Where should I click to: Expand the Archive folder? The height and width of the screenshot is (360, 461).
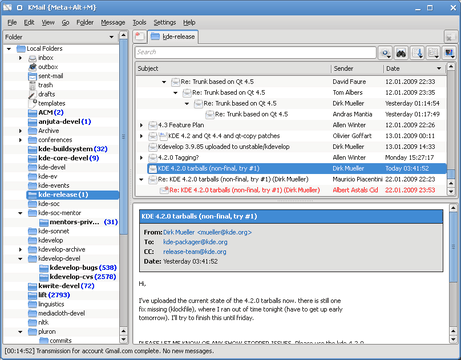coord(20,131)
